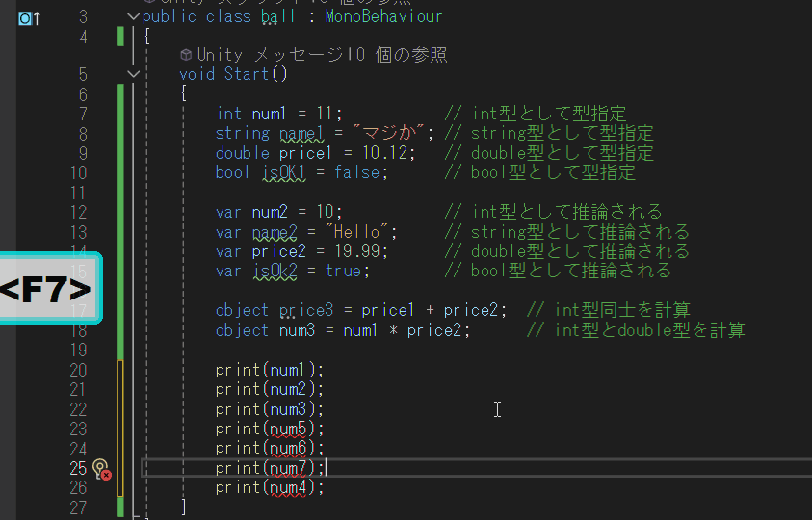The image size is (812, 520).
Task: Click line number 7 in the margin
Action: tap(83, 114)
